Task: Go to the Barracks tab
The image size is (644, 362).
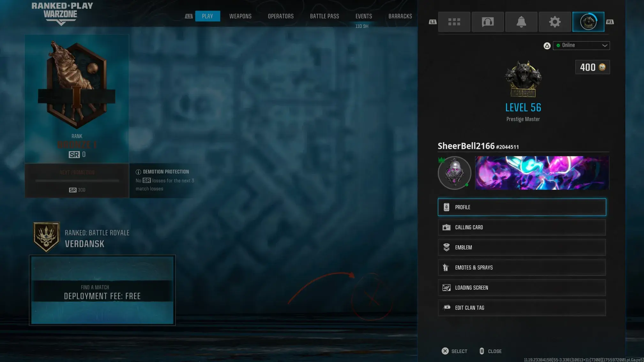Action: pyautogui.click(x=400, y=16)
